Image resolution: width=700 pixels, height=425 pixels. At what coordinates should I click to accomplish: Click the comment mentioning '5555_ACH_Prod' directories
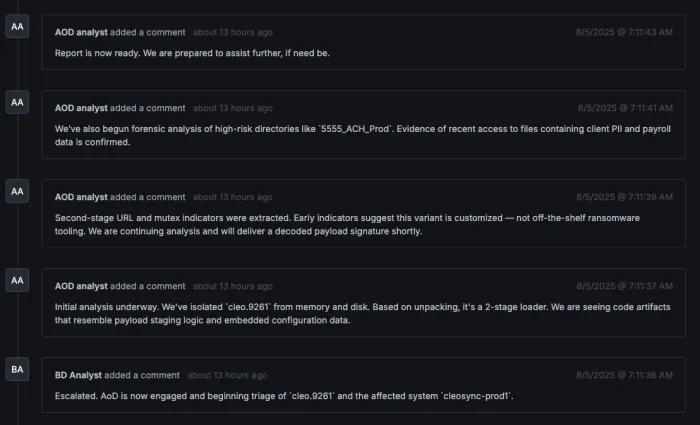coord(360,135)
